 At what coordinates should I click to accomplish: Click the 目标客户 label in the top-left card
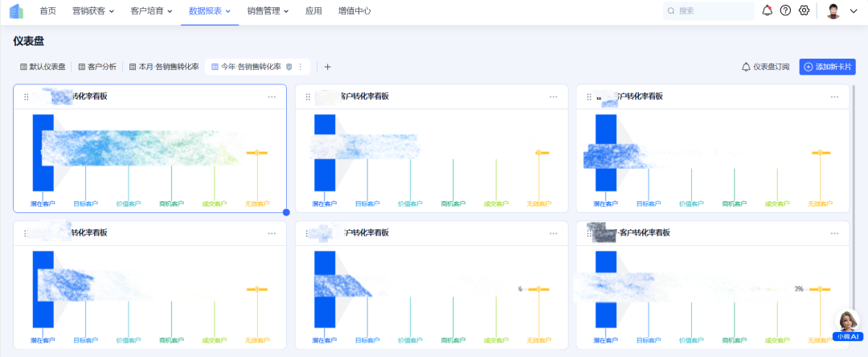[x=86, y=203]
